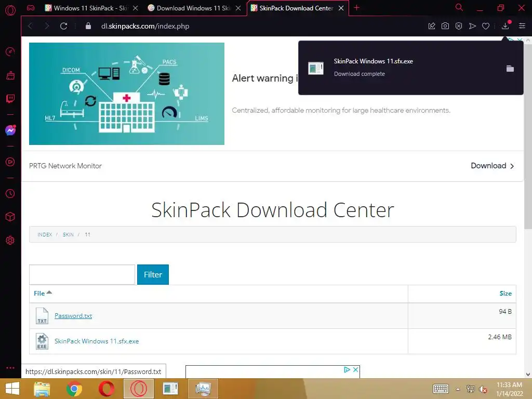Image resolution: width=532 pixels, height=399 pixels.
Task: Click AdChoices icon on bottom ad
Action: coord(347,369)
